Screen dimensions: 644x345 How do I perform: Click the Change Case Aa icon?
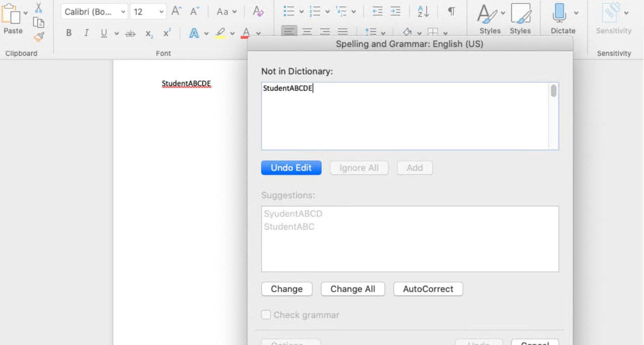coord(222,11)
